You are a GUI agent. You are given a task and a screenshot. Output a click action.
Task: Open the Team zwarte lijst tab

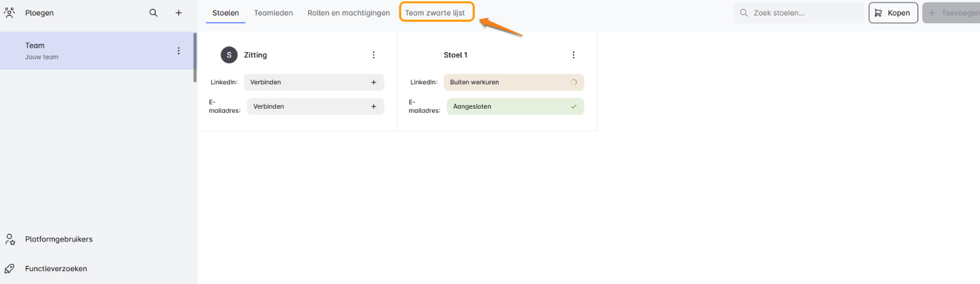click(x=437, y=13)
